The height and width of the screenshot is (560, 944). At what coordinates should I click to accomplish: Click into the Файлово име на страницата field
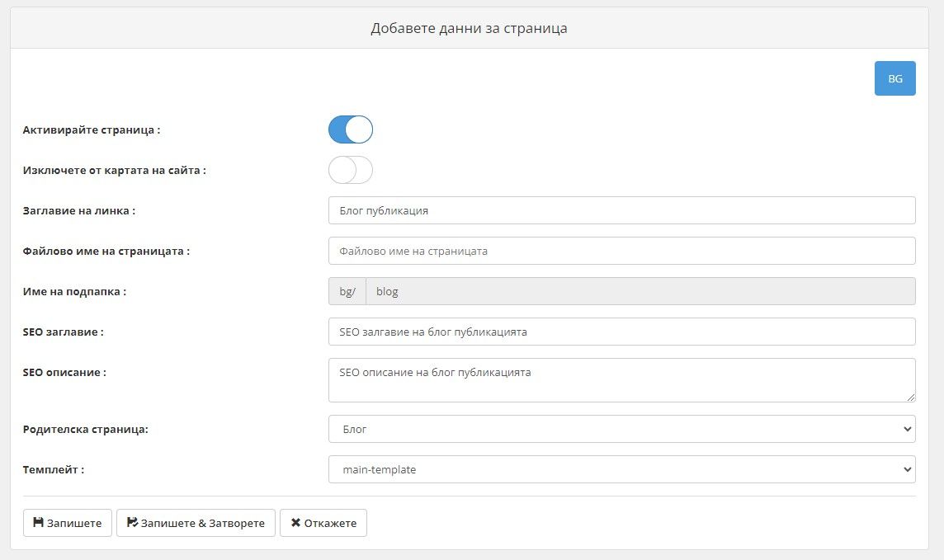[x=621, y=251]
